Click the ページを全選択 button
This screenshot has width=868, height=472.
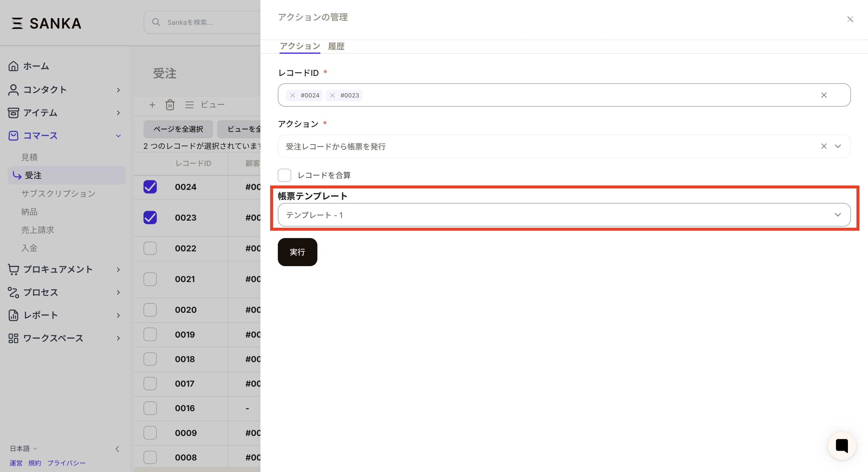(x=178, y=129)
